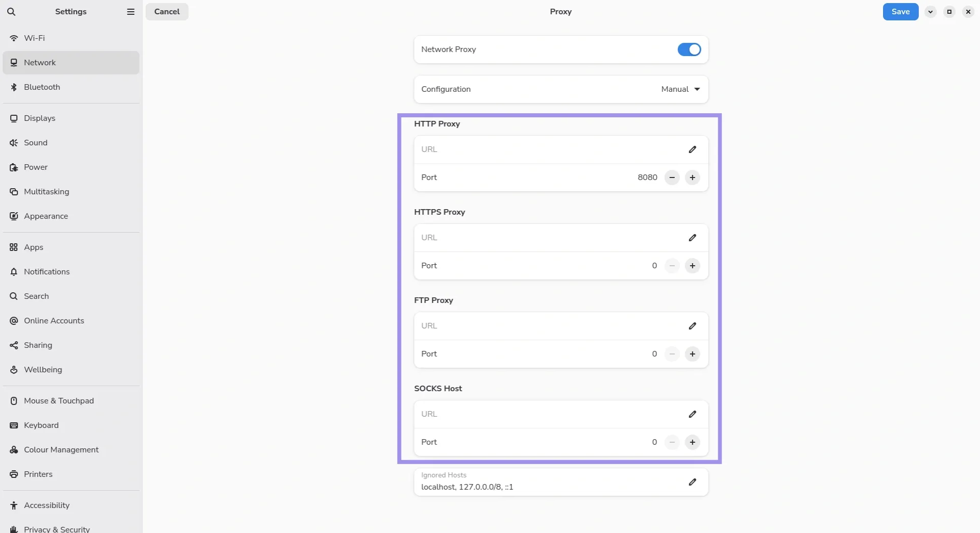Decrease the HTTP Proxy port value
The height and width of the screenshot is (533, 980).
(672, 177)
